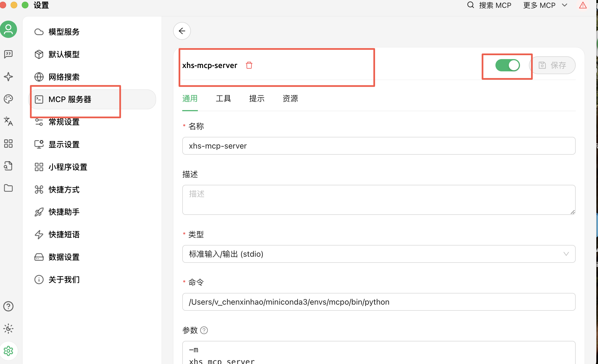
Task: Toggle the xhs-mcp-server enable switch
Action: [507, 65]
